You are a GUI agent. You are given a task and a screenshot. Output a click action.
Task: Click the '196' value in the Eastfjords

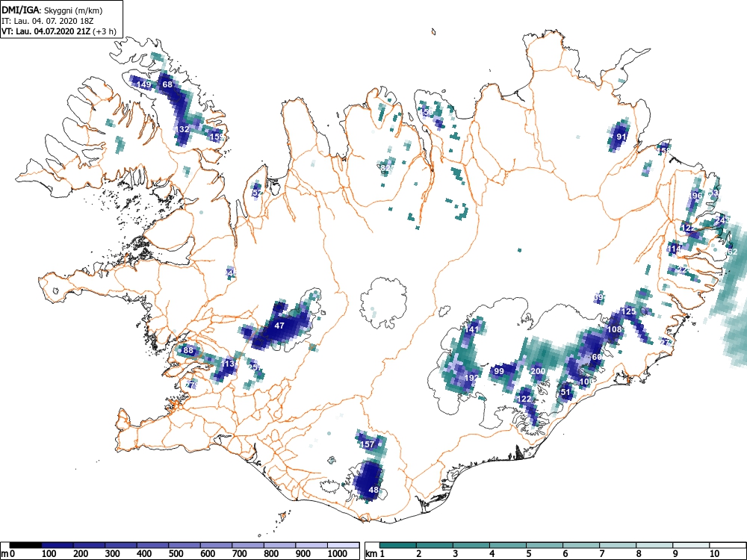[695, 195]
